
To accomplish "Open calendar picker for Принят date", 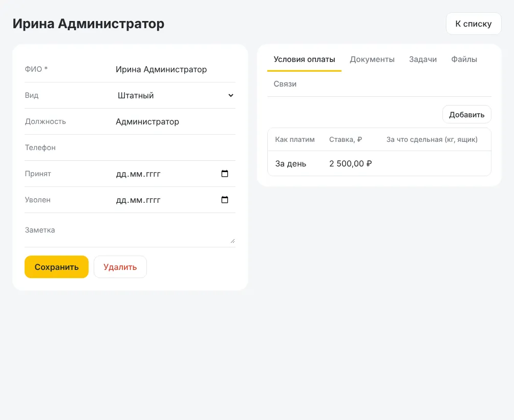I will [x=225, y=174].
